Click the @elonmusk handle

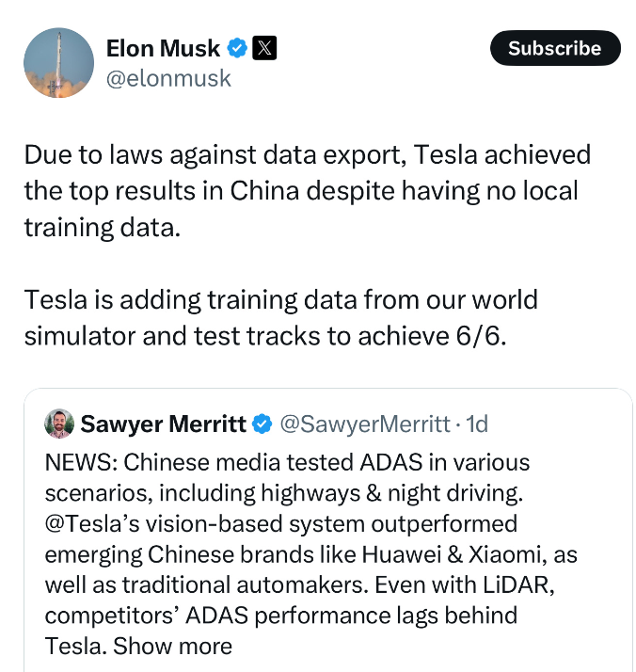point(168,78)
